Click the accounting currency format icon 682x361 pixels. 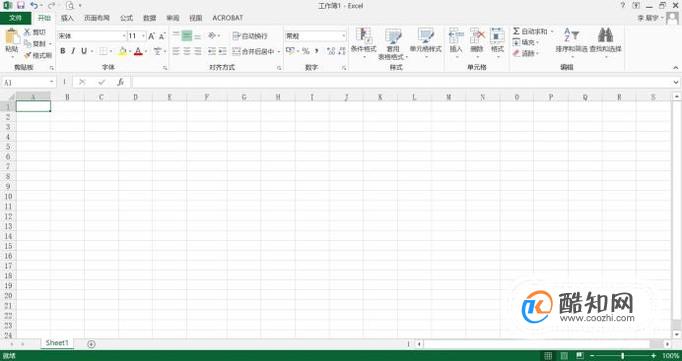pyautogui.click(x=290, y=51)
